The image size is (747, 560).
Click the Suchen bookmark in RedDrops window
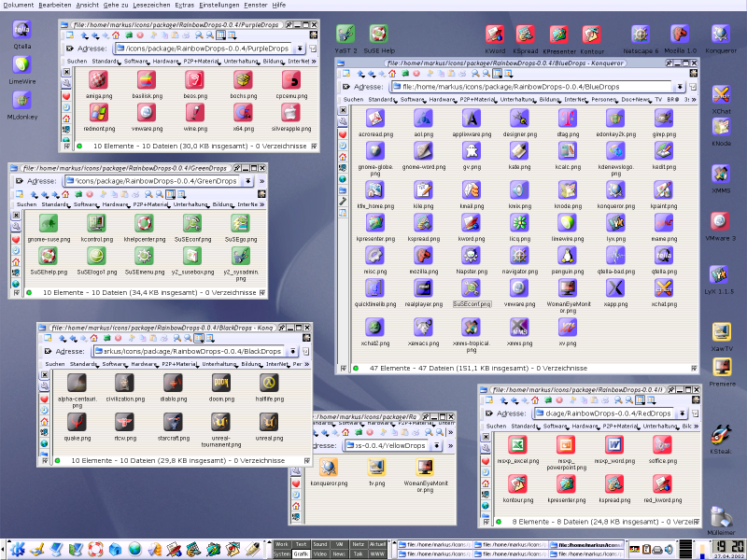496,427
